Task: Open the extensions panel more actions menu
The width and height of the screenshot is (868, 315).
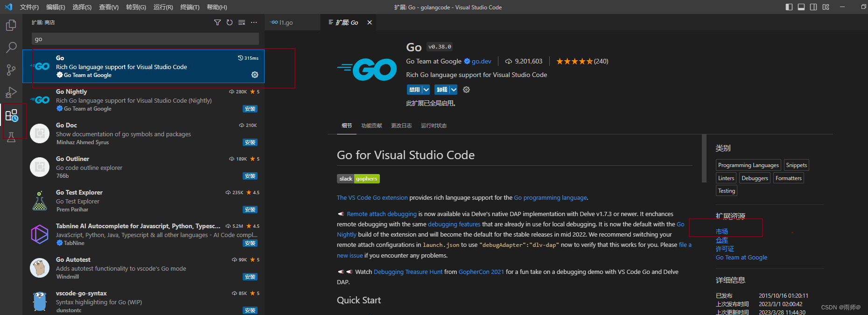Action: pyautogui.click(x=254, y=22)
